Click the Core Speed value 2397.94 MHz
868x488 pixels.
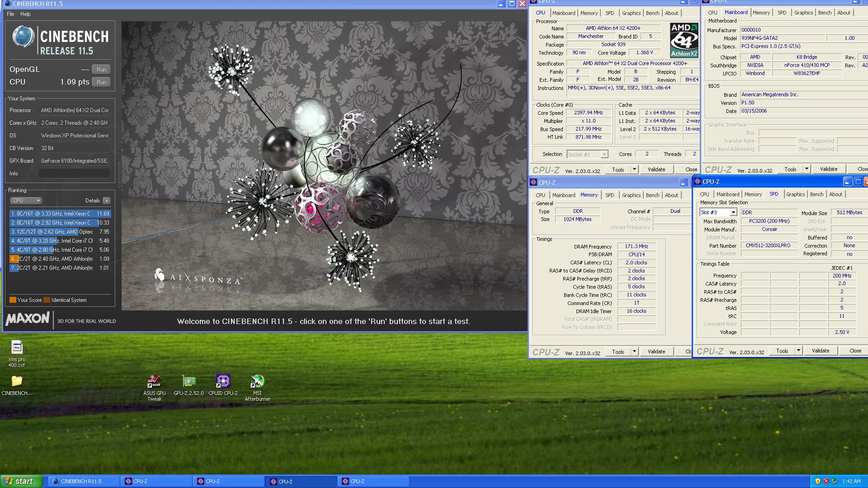tap(588, 113)
